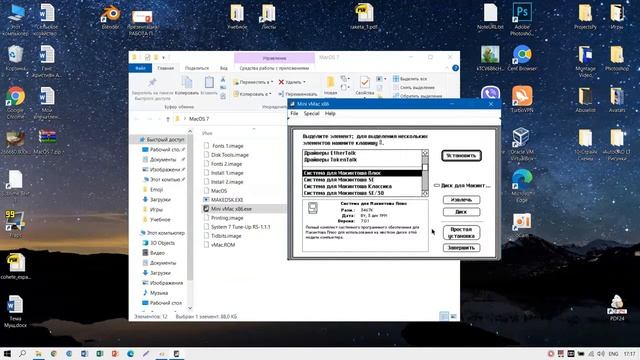Click the scroll up arrow of the installer list
The image size is (640, 360).
tap(425, 153)
